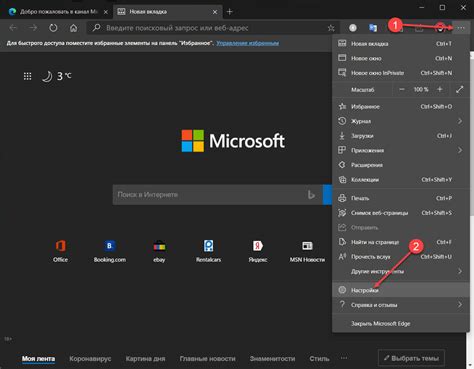Switch to the Коронавирус feed tab
This screenshot has width=474, height=369.
click(x=90, y=359)
